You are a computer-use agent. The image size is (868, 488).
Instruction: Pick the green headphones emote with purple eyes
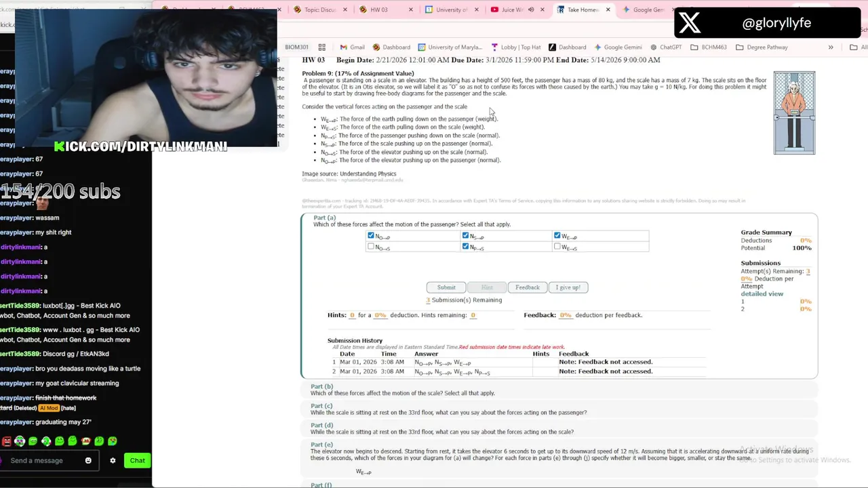(x=20, y=441)
